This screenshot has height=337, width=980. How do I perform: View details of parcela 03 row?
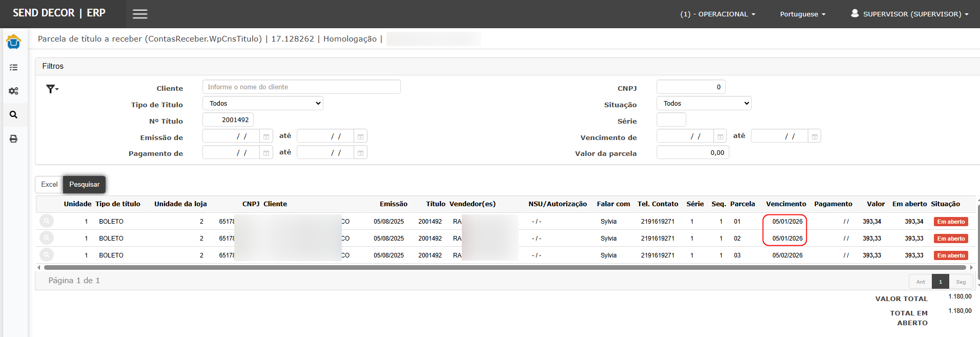(47, 255)
